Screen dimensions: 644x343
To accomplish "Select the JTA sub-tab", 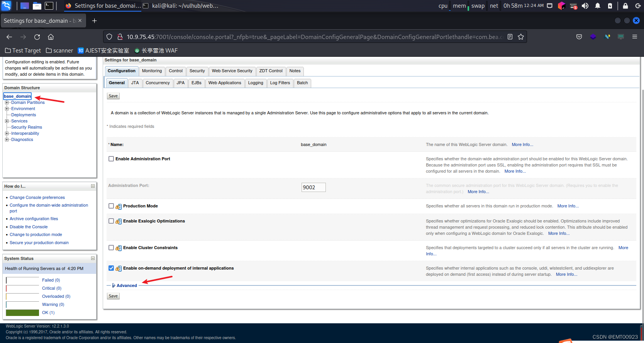I will [135, 83].
